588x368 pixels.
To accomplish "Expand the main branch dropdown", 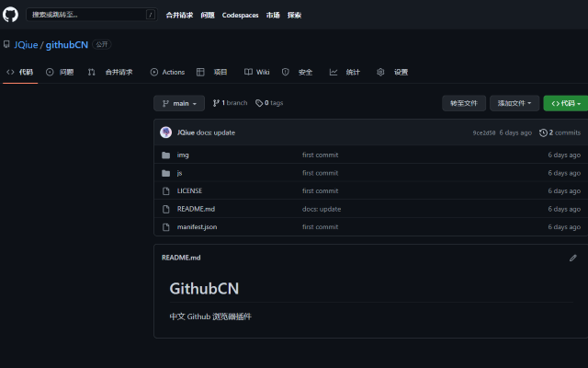I will [x=179, y=103].
